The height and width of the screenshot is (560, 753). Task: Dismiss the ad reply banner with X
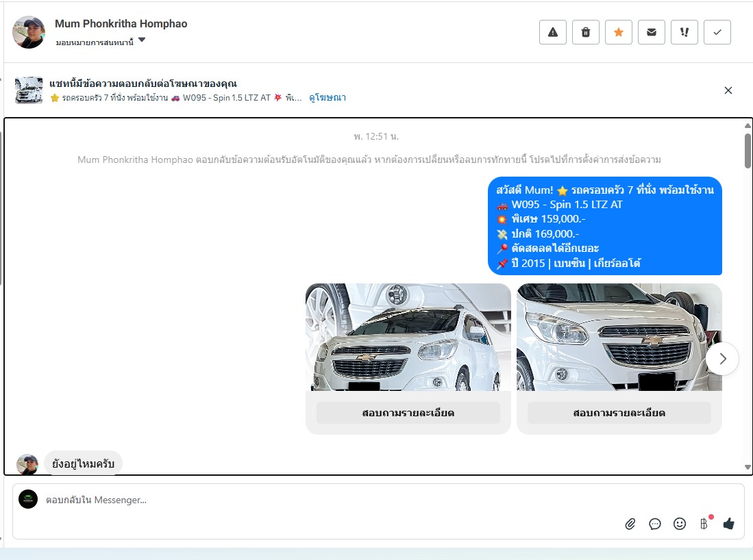(728, 90)
